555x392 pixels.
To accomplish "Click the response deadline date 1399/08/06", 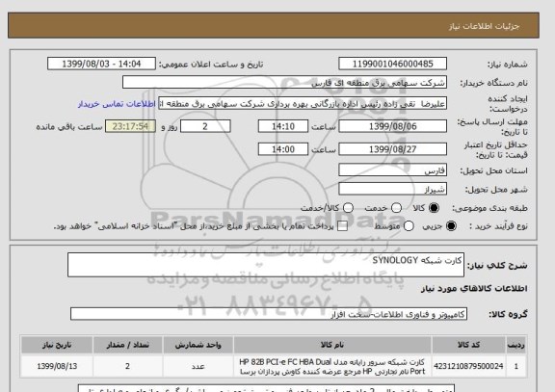I will tap(392, 126).
